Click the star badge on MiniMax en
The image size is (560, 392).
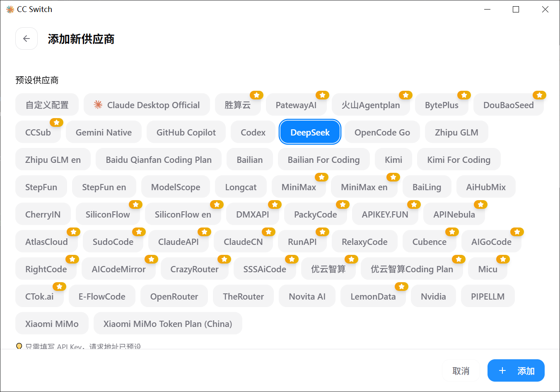tap(393, 177)
